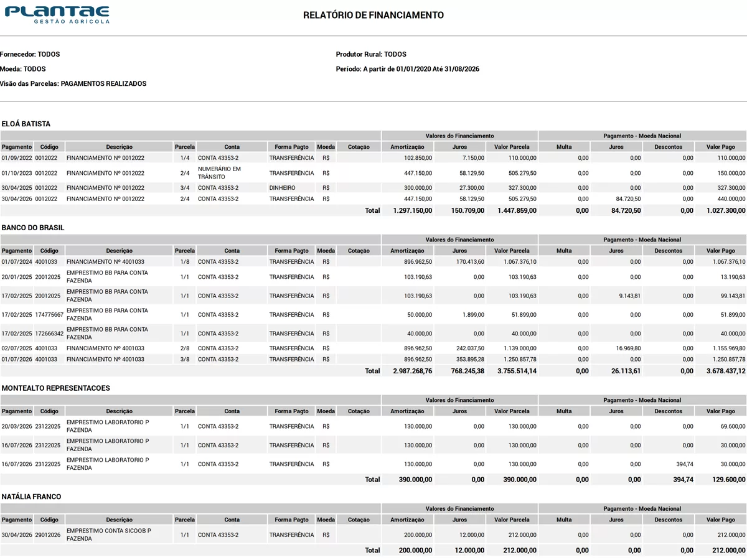
Task: Click the valor parcela total '3.755.514,14'
Action: (x=517, y=371)
